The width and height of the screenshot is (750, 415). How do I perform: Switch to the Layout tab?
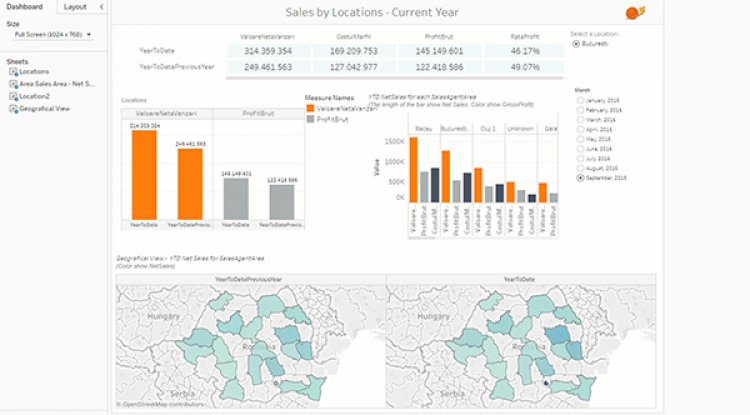[75, 7]
